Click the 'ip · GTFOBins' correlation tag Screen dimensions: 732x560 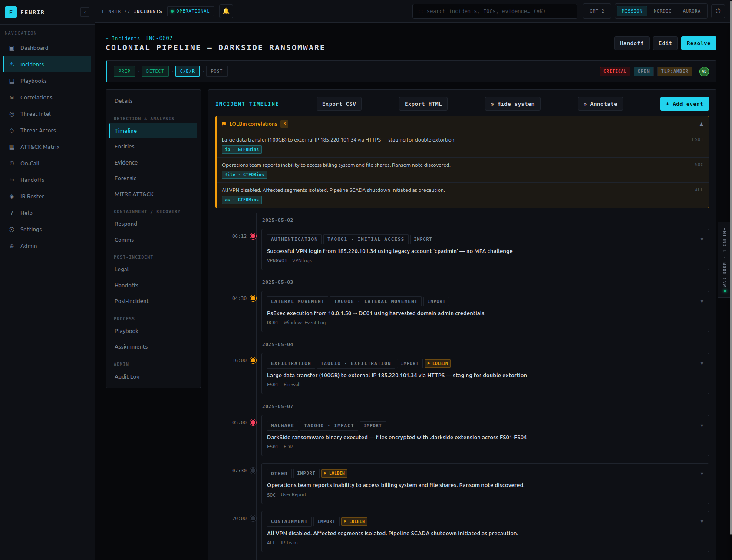(x=242, y=149)
